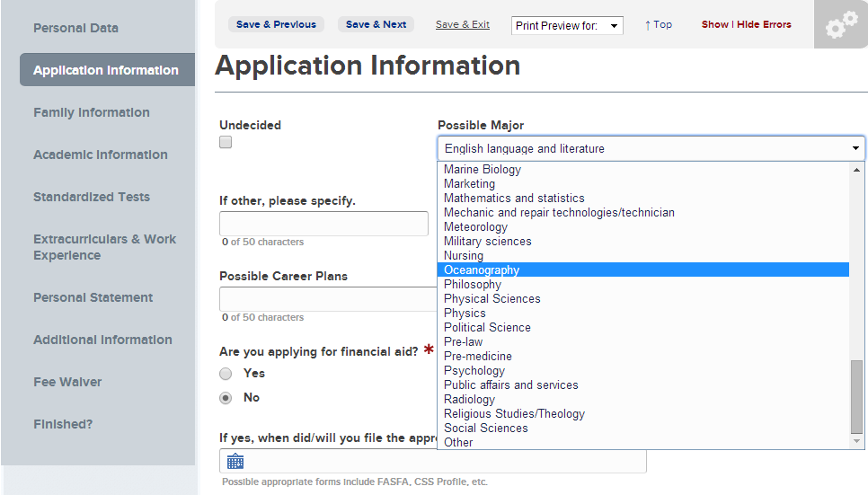Jump to Top of page link
Viewport: 868px width, 495px height.
[x=659, y=24]
